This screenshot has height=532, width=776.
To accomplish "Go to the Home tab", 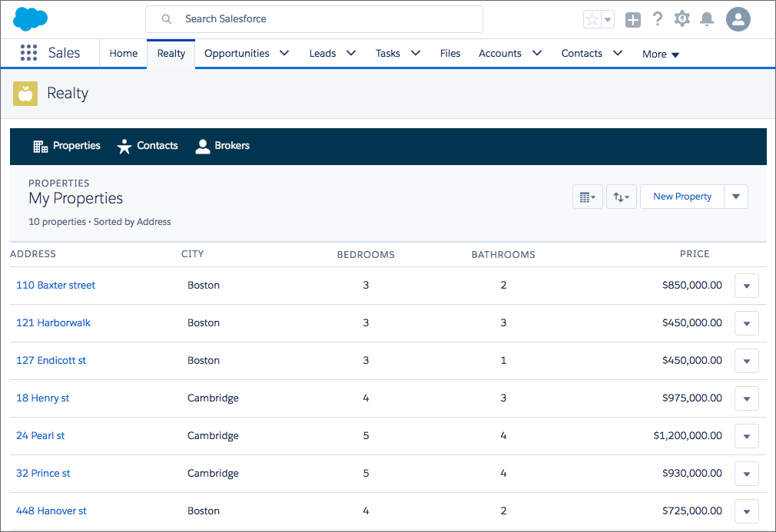I will pyautogui.click(x=123, y=54).
